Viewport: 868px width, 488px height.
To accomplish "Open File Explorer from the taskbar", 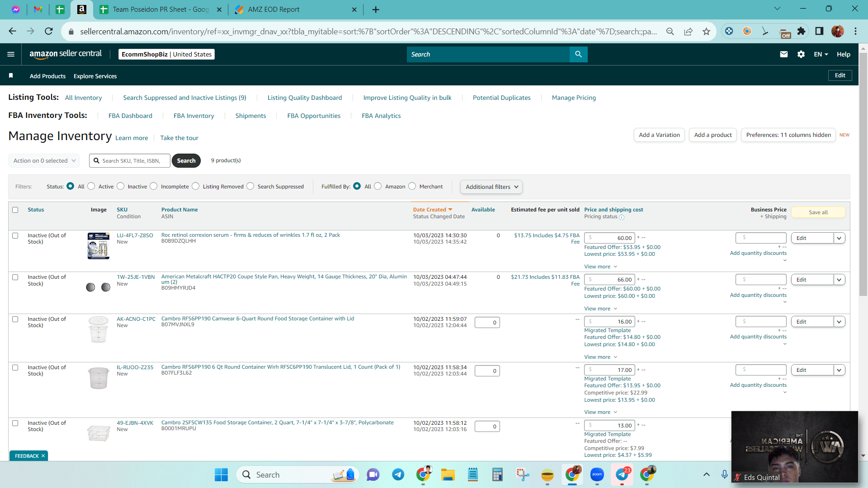I will [448, 474].
